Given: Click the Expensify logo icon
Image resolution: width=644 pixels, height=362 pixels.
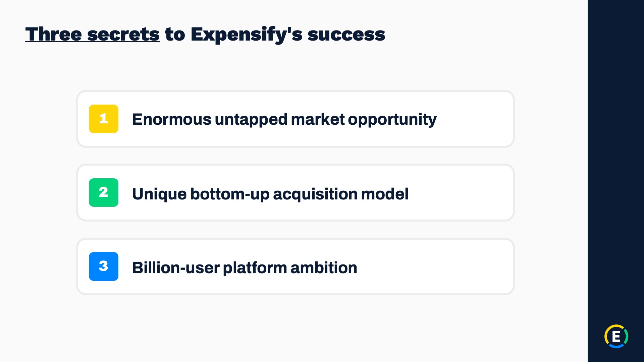Looking at the screenshot, I should pyautogui.click(x=616, y=336).
